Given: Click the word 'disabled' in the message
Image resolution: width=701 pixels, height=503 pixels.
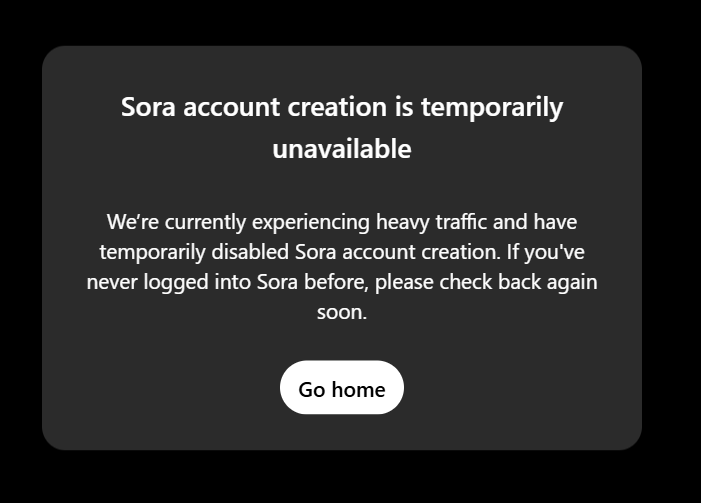Looking at the screenshot, I should click(x=250, y=252).
